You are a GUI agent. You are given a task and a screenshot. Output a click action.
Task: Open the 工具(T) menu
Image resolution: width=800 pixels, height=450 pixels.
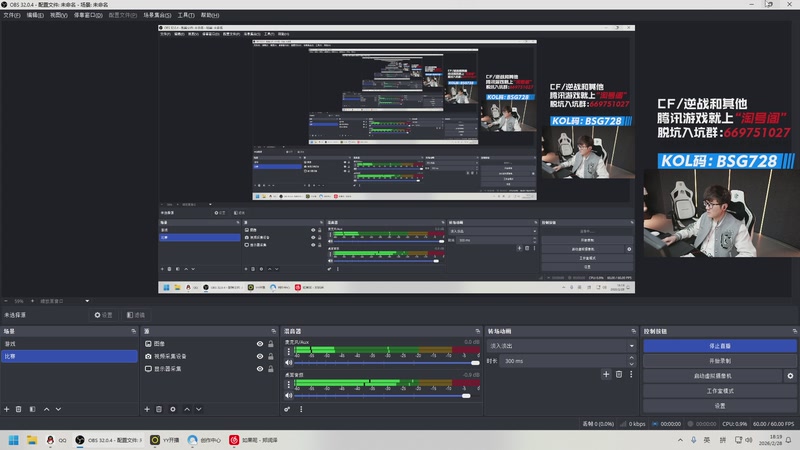coord(186,15)
